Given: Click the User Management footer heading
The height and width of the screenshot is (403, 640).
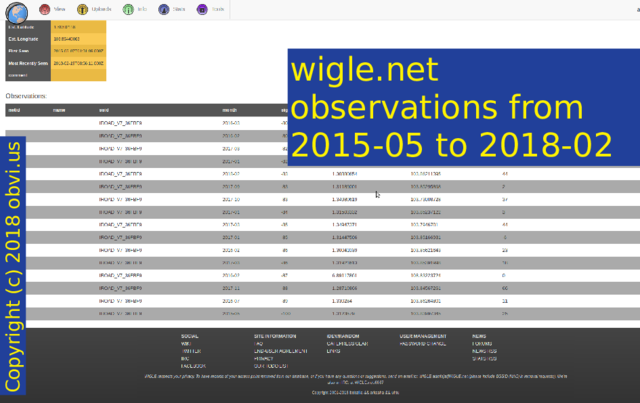Looking at the screenshot, I should pos(423,336).
